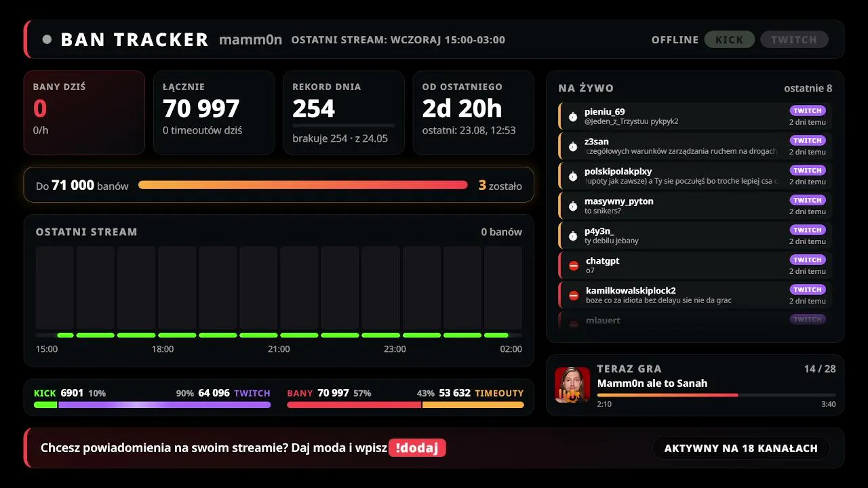Click the stopwatch icon beside p4y3n_

[x=573, y=236]
